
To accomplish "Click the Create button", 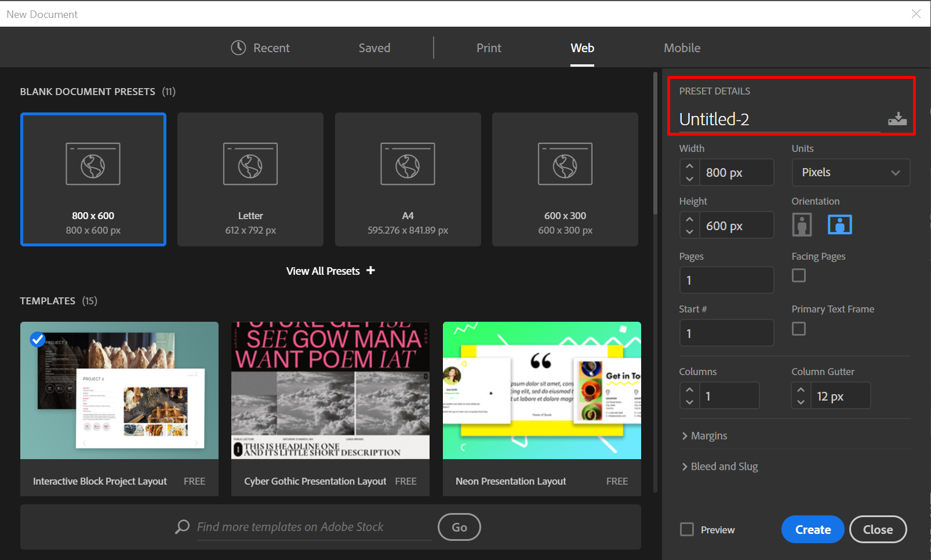I will [x=812, y=529].
